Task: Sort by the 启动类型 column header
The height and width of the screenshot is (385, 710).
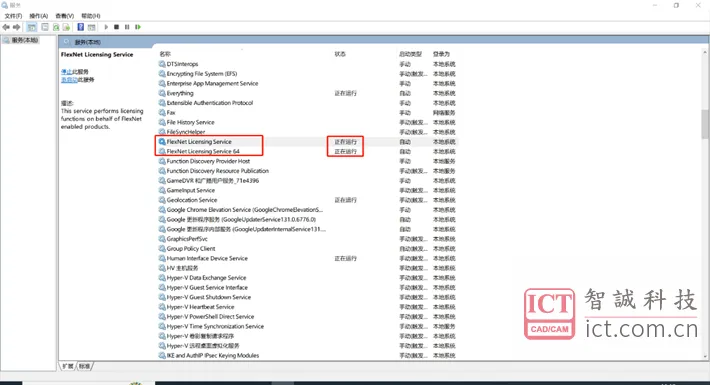Action: (x=410, y=54)
